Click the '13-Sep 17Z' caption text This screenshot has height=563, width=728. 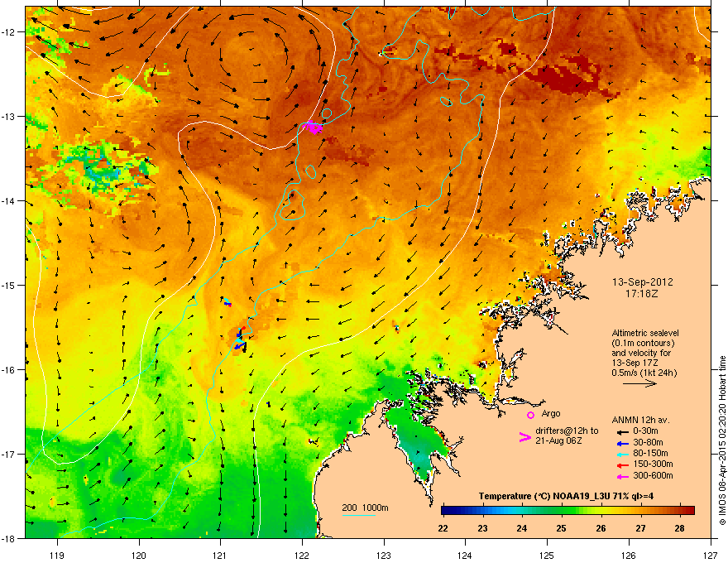633,363
